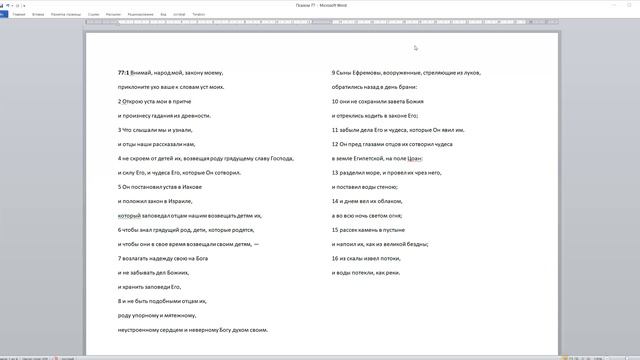Click the language indicator in status bar
The width and height of the screenshot is (640, 360).
click(68, 358)
